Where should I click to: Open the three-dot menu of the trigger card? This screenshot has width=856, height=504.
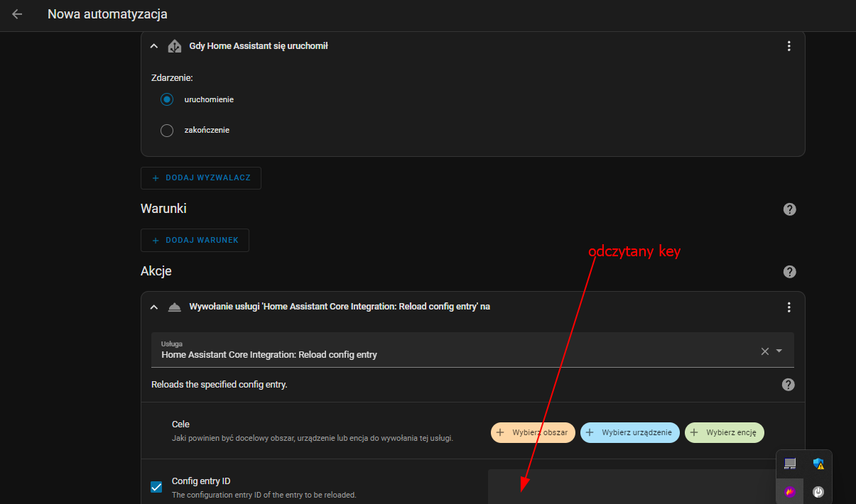[789, 46]
